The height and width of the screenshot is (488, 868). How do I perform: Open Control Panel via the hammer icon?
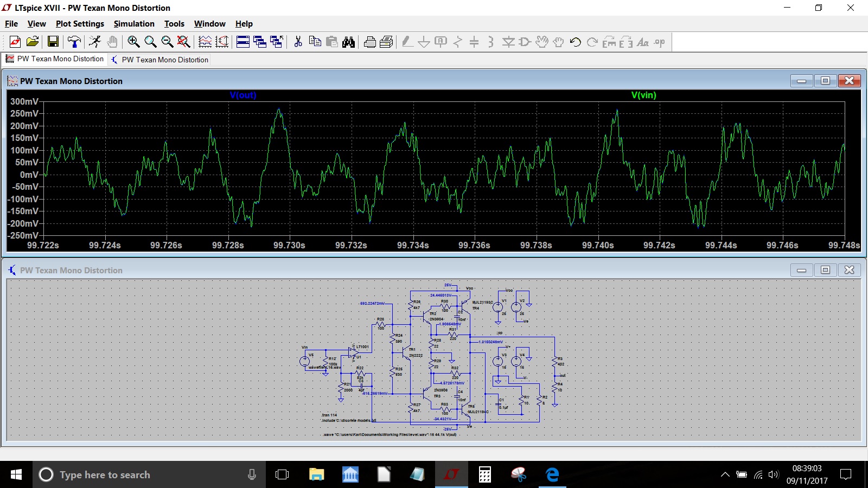pyautogui.click(x=74, y=42)
